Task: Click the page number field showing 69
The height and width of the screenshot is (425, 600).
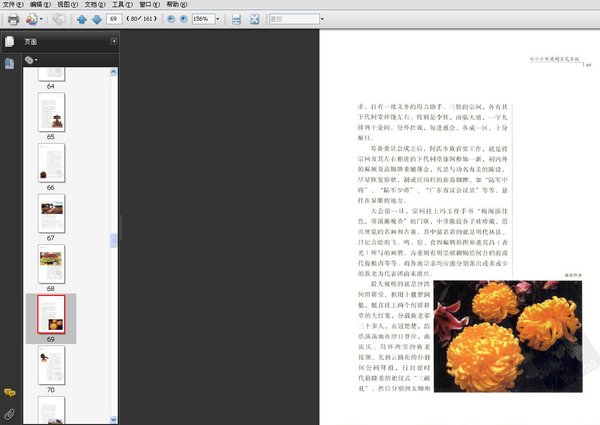Action: point(114,19)
